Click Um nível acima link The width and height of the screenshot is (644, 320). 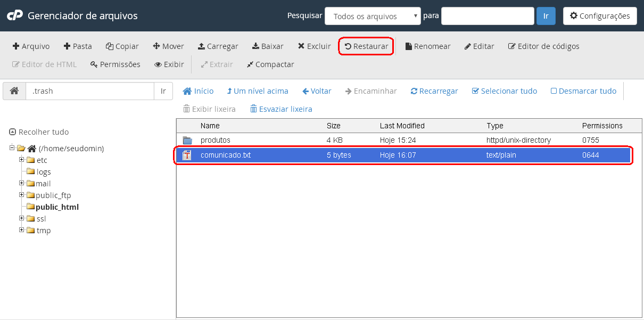[258, 91]
